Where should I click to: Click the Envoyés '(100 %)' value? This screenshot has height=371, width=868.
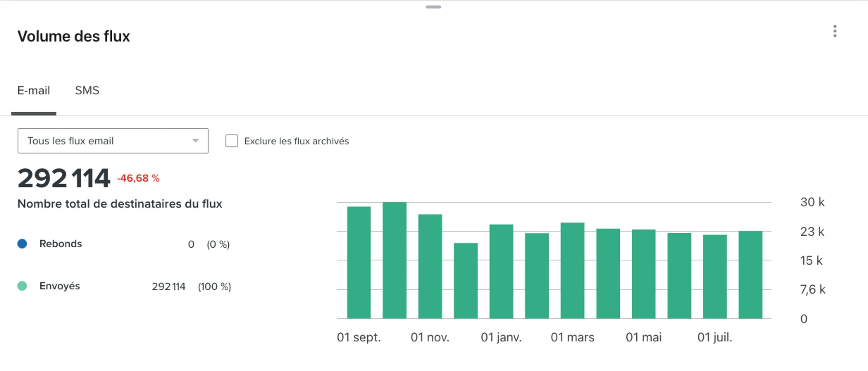[215, 287]
